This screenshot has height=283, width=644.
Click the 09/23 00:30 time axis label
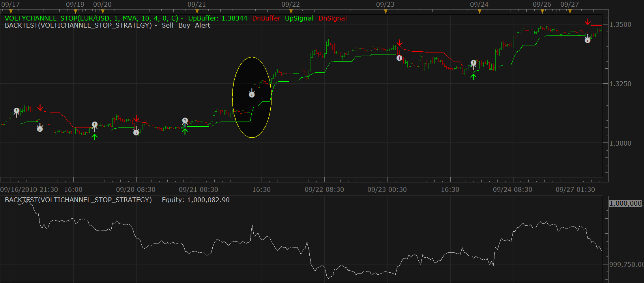click(387, 189)
